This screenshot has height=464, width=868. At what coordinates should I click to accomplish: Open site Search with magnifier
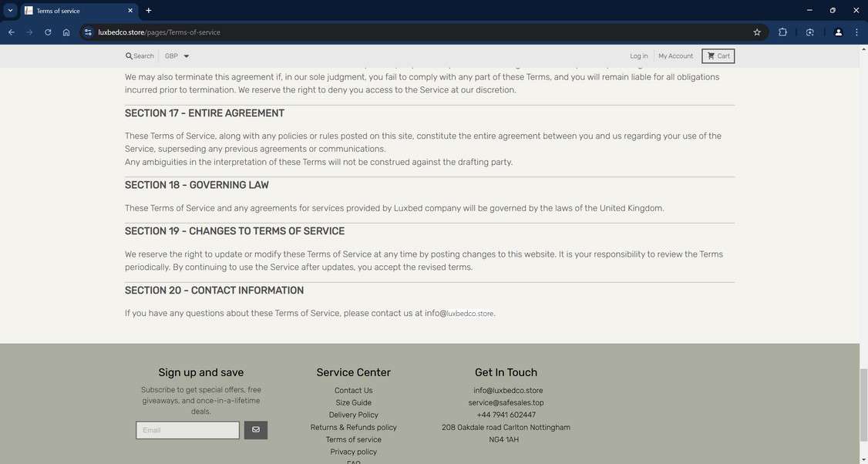point(140,56)
